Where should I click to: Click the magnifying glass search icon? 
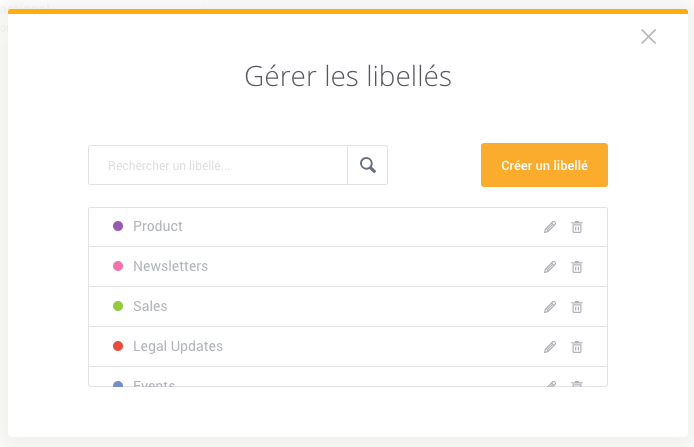[x=368, y=165]
